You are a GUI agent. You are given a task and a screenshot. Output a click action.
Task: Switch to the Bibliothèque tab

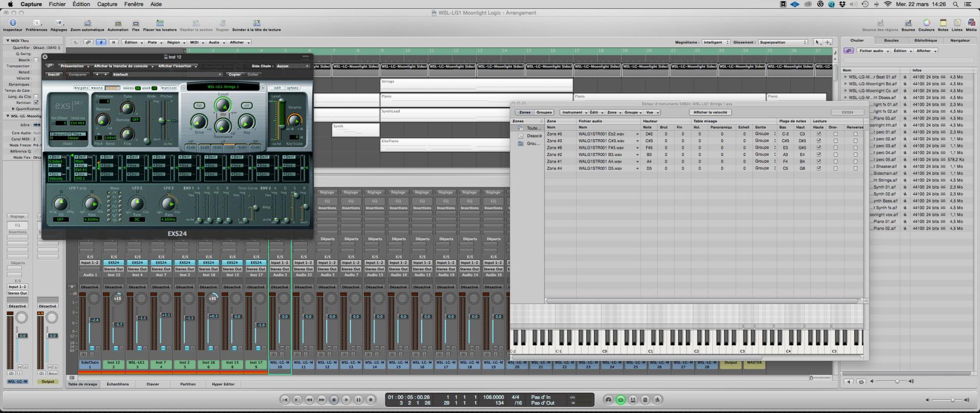(x=925, y=40)
